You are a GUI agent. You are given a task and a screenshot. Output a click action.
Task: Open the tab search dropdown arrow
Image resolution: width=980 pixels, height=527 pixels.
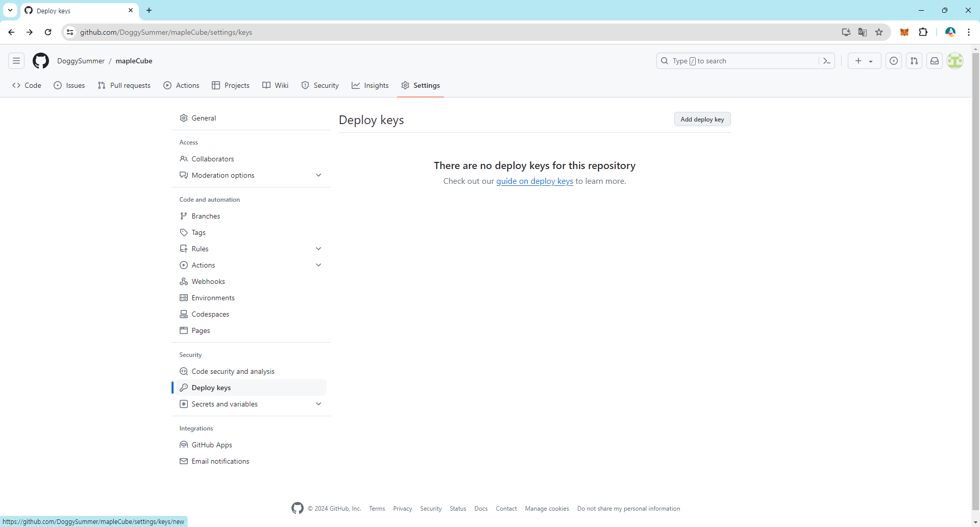(10, 10)
